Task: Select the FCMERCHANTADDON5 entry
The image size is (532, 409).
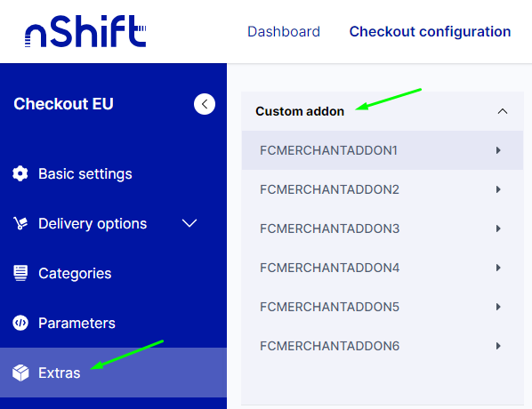Action: (x=383, y=307)
